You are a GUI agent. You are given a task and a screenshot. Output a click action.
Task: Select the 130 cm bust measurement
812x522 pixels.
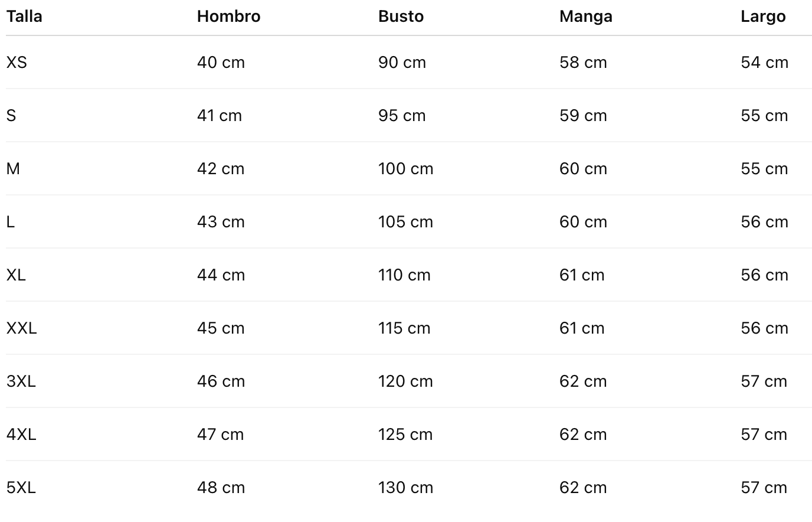[x=405, y=488]
